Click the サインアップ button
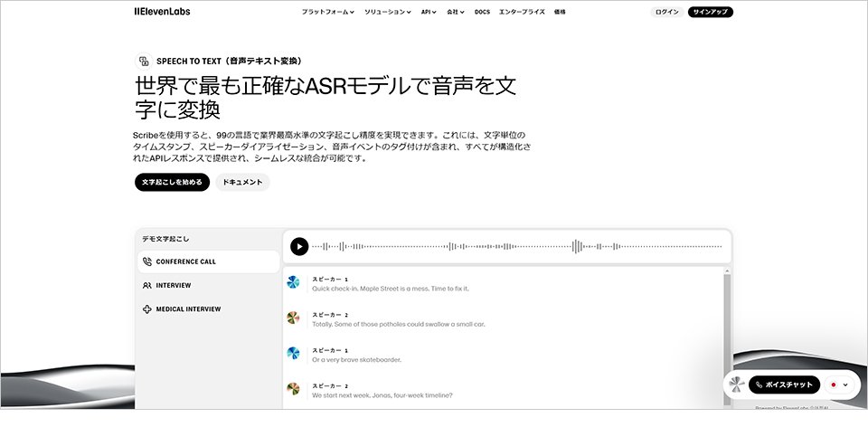 pyautogui.click(x=711, y=12)
